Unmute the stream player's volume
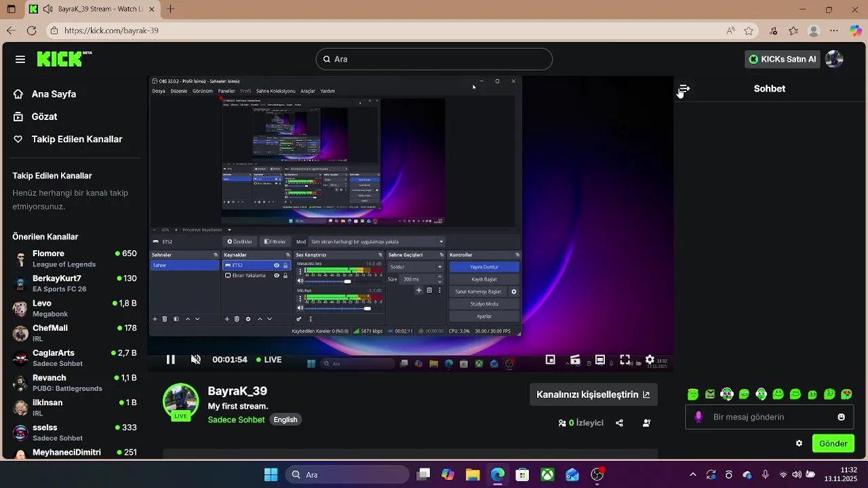 (196, 360)
